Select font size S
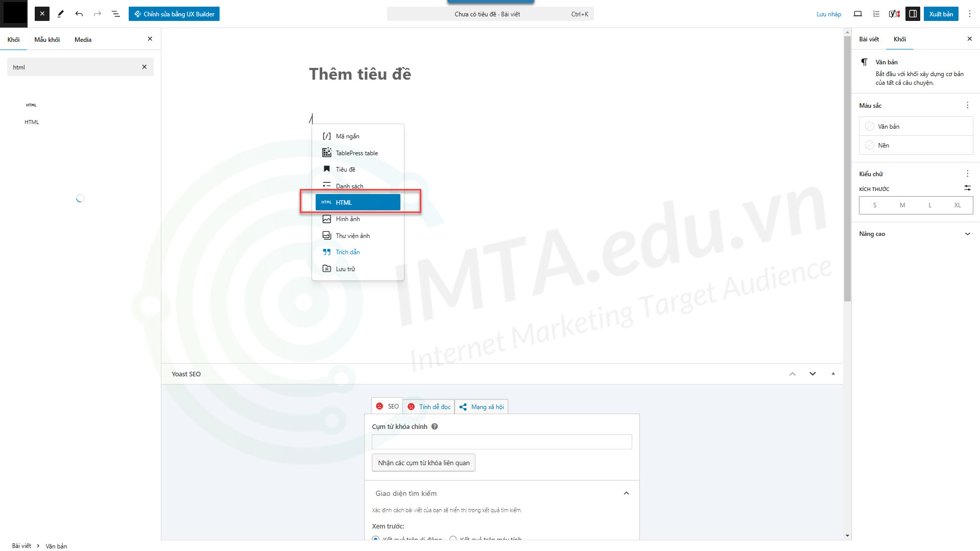 click(x=874, y=205)
